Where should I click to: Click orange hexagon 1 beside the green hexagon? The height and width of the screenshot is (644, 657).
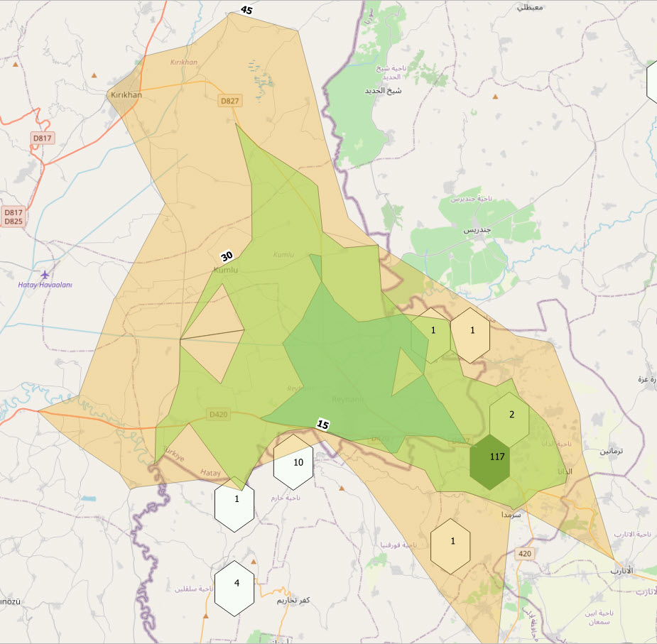tap(471, 330)
